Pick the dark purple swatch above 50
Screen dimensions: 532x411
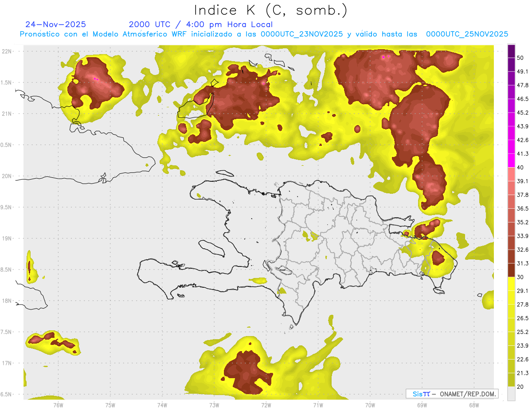point(511,51)
